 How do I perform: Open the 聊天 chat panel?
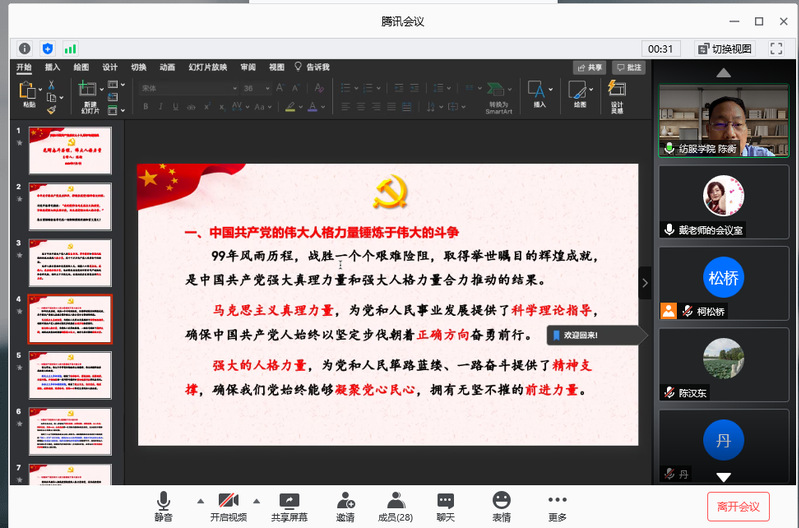click(x=446, y=505)
